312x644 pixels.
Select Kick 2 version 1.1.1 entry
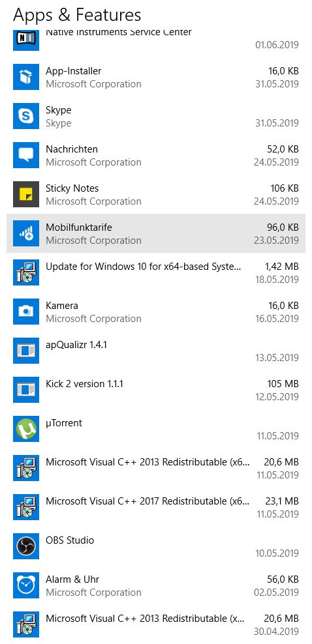pyautogui.click(x=156, y=390)
